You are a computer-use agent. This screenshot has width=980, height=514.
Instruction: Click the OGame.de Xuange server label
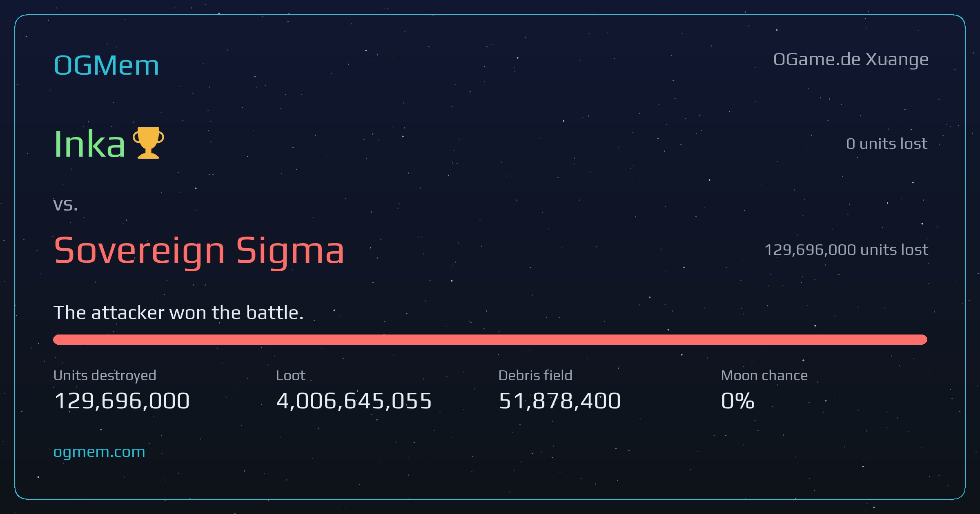pos(851,60)
